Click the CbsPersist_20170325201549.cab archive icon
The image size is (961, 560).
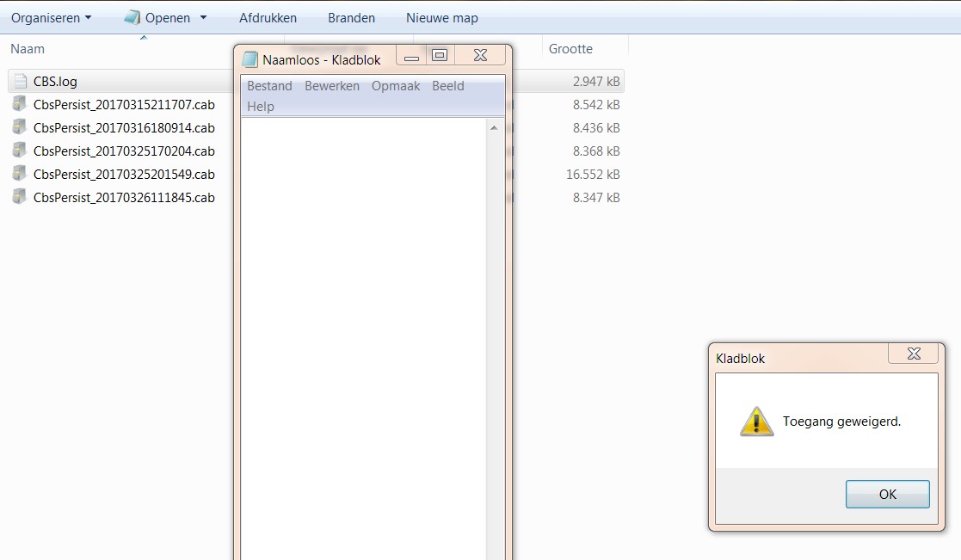pos(20,174)
